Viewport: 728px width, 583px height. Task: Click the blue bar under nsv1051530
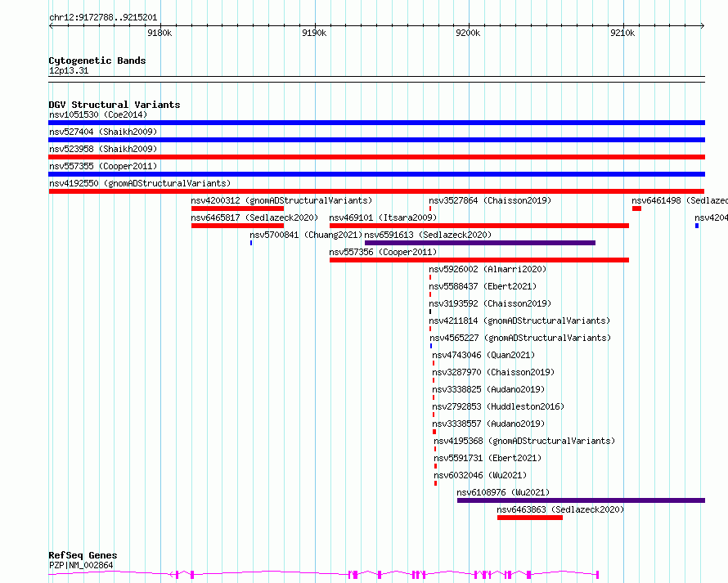(376, 123)
